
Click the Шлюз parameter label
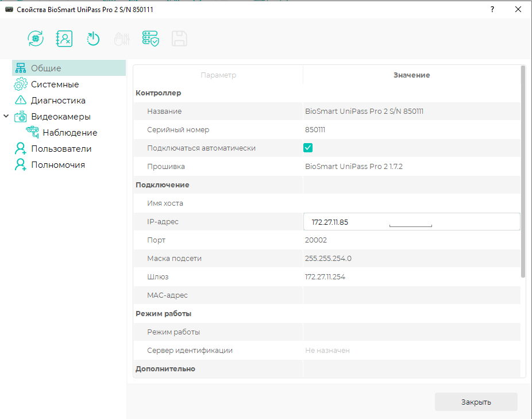coord(158,276)
